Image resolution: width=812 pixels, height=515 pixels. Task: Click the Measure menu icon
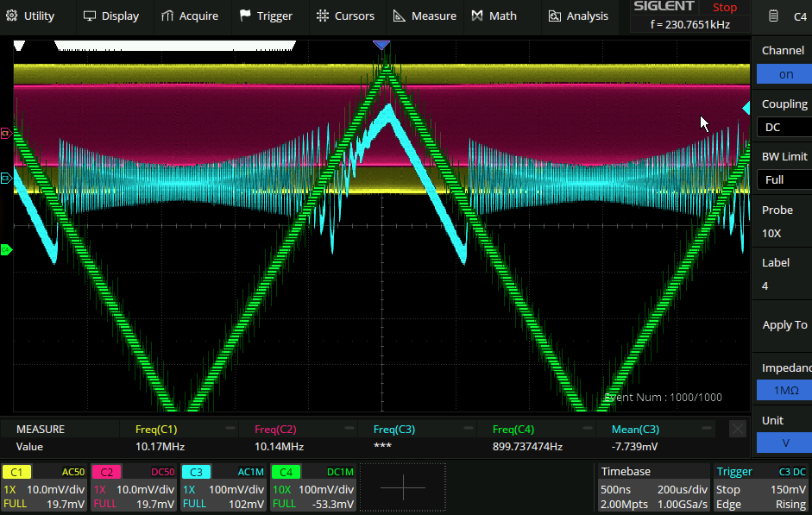click(399, 16)
